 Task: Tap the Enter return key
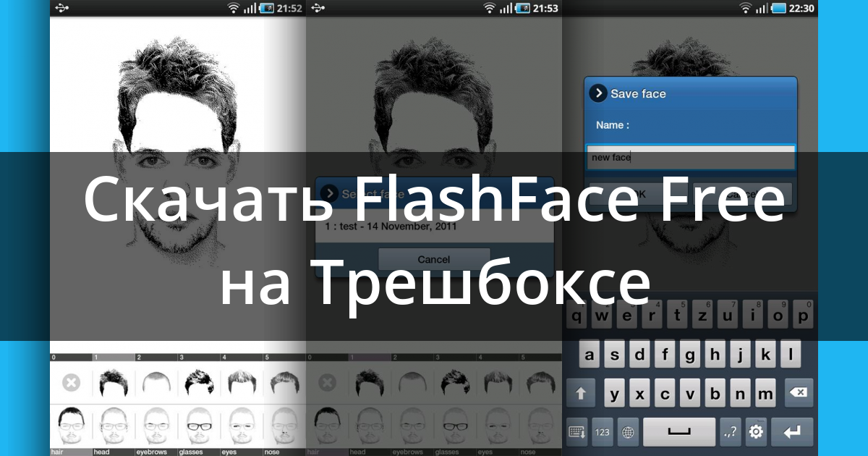pyautogui.click(x=792, y=432)
